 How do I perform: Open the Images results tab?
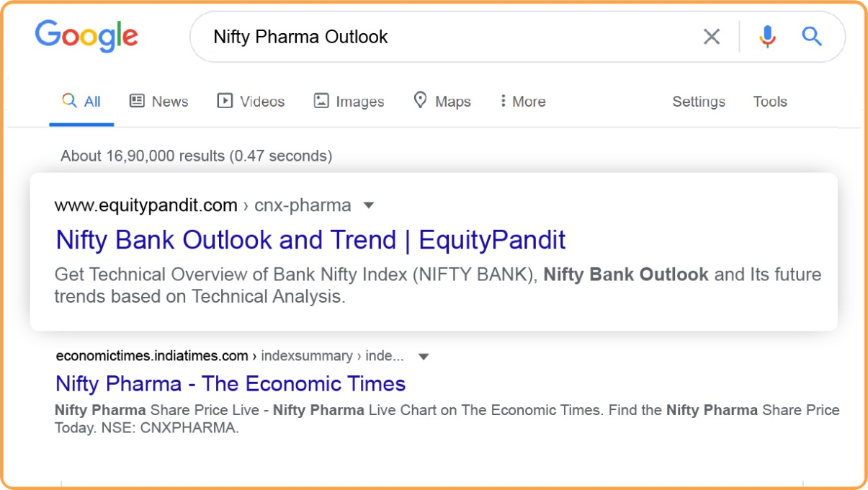pyautogui.click(x=349, y=102)
